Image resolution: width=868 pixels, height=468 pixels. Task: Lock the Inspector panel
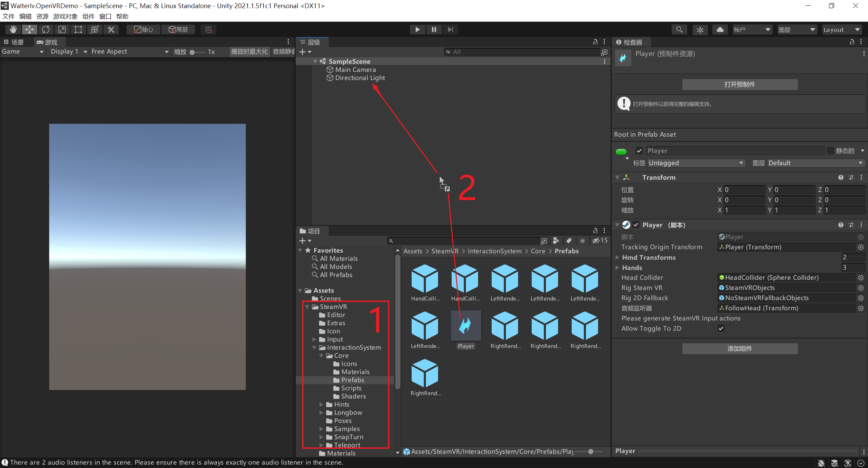(x=852, y=42)
